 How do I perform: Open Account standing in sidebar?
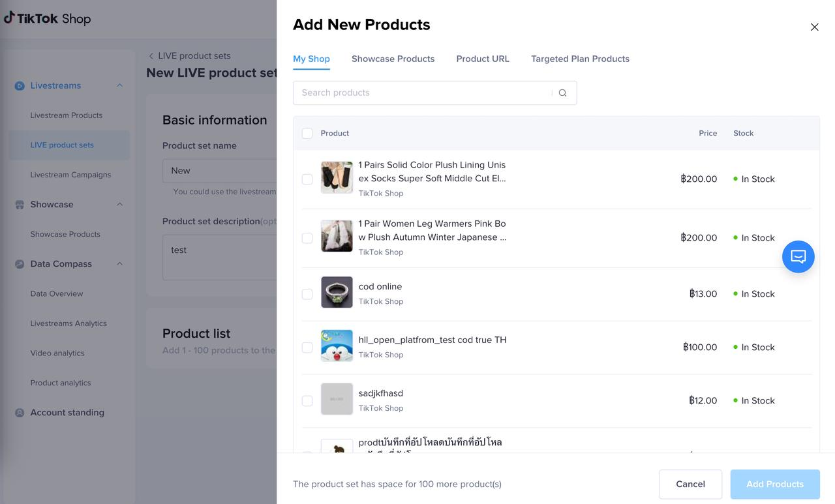pyautogui.click(x=67, y=413)
